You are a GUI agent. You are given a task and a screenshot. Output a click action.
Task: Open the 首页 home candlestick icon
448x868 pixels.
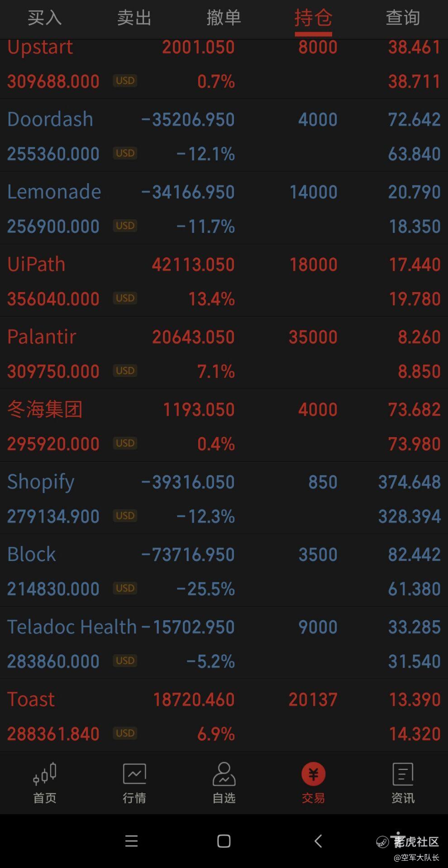point(45,774)
